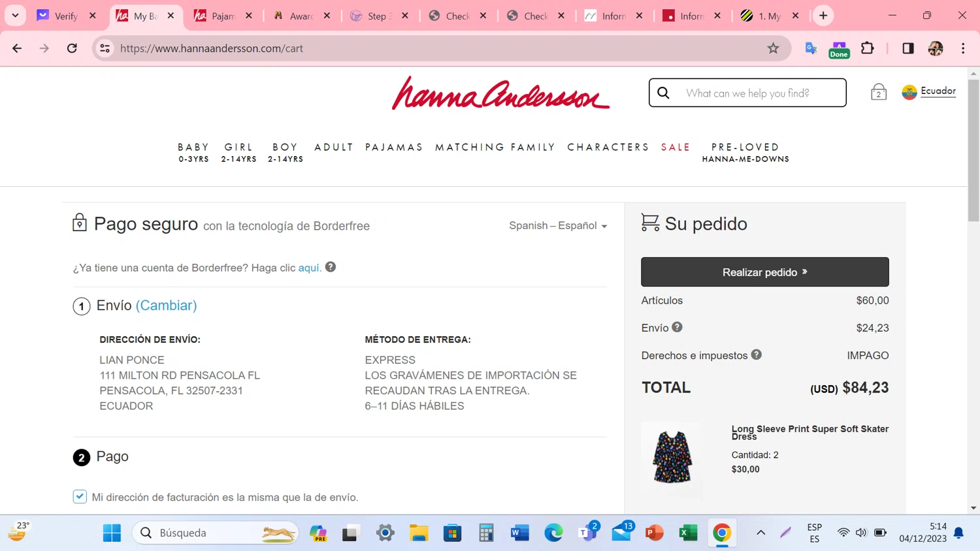
Task: Open the Chrome three-dot menu
Action: point(963,48)
